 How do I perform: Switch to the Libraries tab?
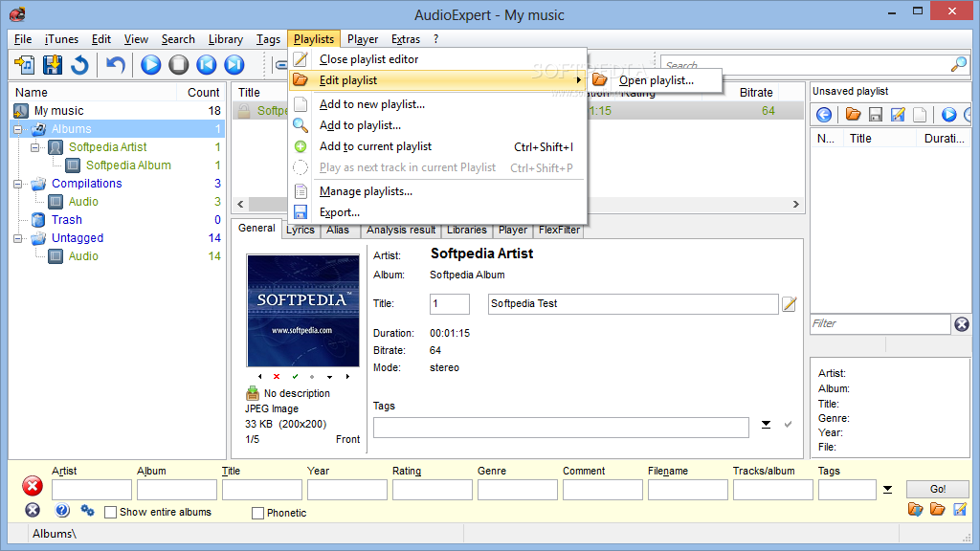click(x=467, y=230)
